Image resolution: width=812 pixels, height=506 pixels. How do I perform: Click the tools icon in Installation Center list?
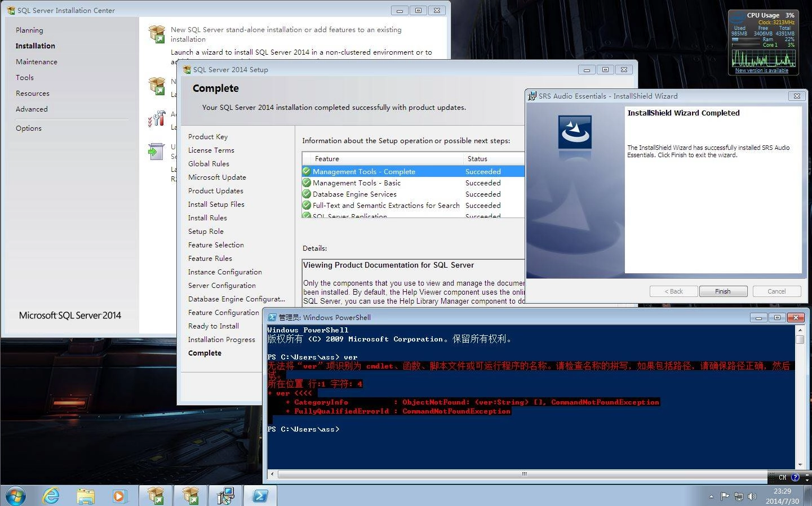coord(157,119)
